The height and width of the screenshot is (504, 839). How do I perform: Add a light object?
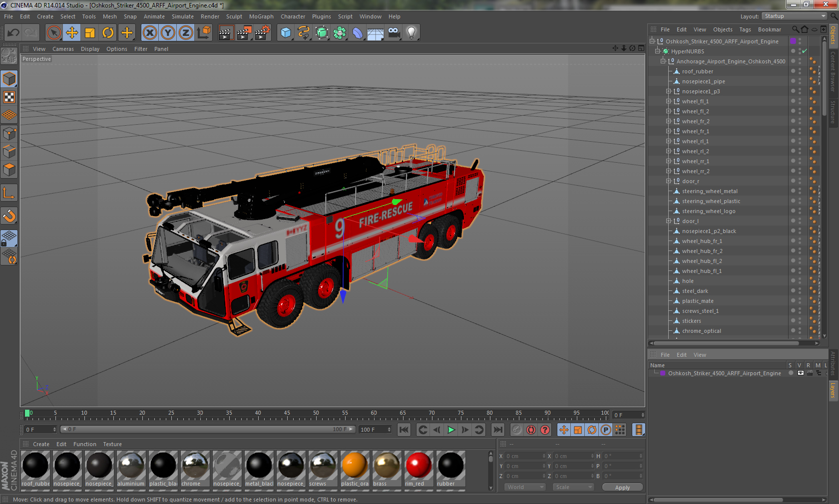tap(412, 33)
